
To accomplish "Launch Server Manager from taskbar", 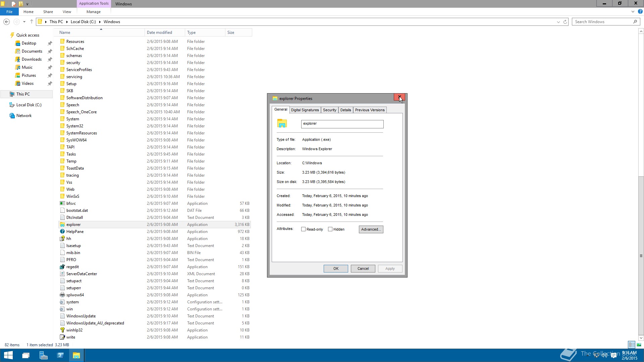I will (43, 355).
